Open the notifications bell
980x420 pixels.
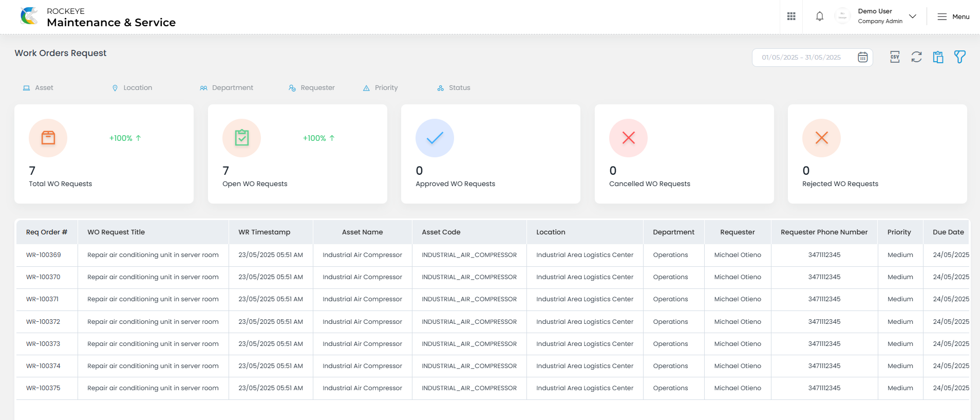820,16
